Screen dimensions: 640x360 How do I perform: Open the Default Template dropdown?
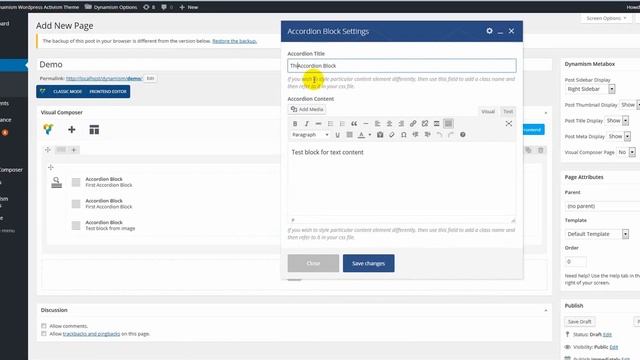[x=597, y=234]
